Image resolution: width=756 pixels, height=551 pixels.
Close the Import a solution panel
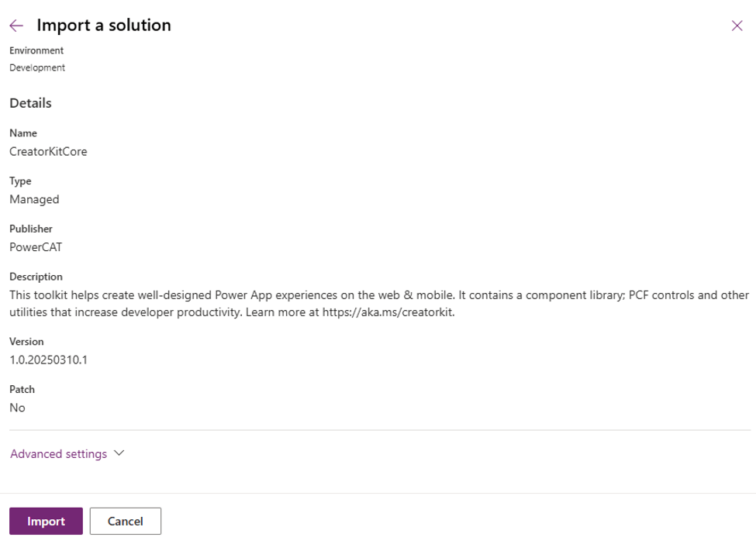point(737,26)
